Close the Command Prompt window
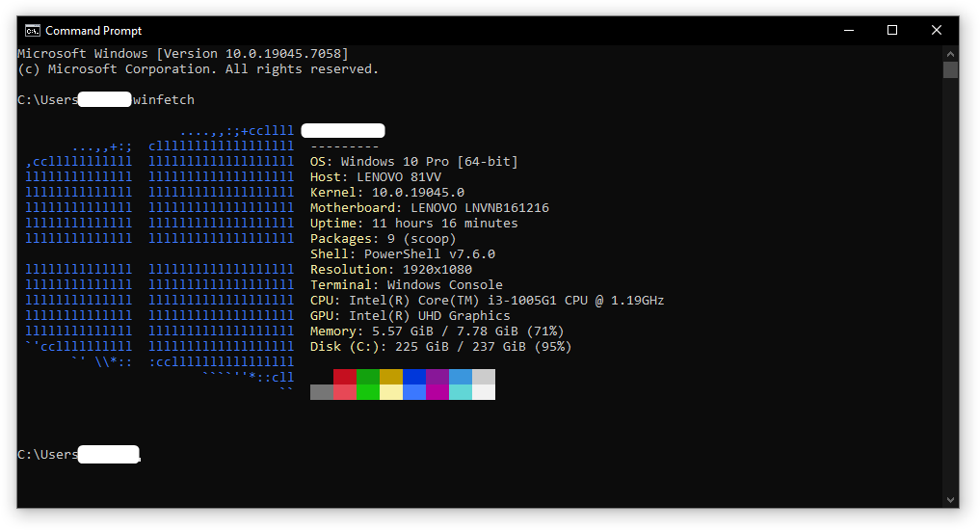The image size is (980, 530). click(937, 31)
